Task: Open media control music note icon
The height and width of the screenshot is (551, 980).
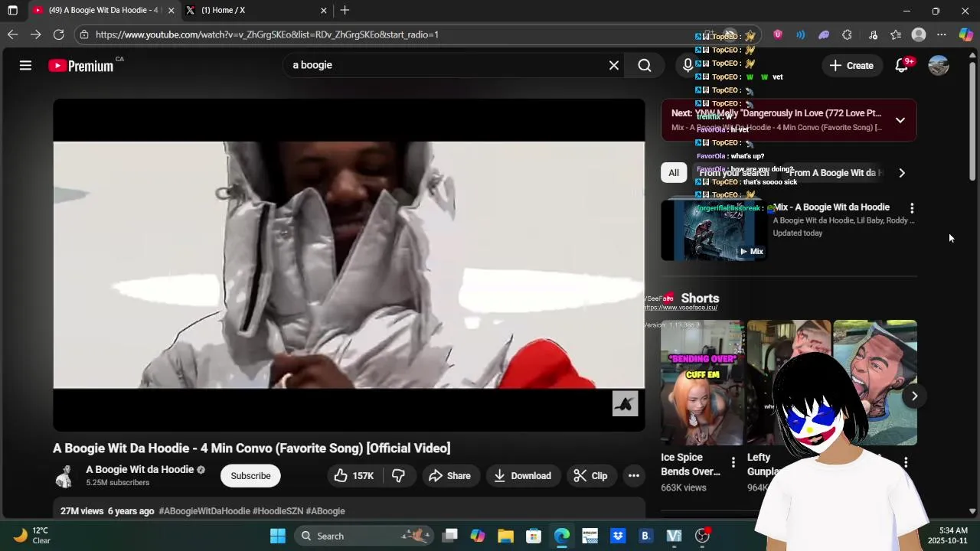Action: 873,34
